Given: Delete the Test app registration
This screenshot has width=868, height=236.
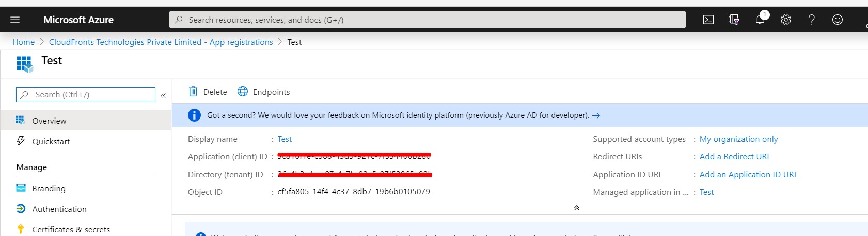Looking at the screenshot, I should tap(208, 92).
